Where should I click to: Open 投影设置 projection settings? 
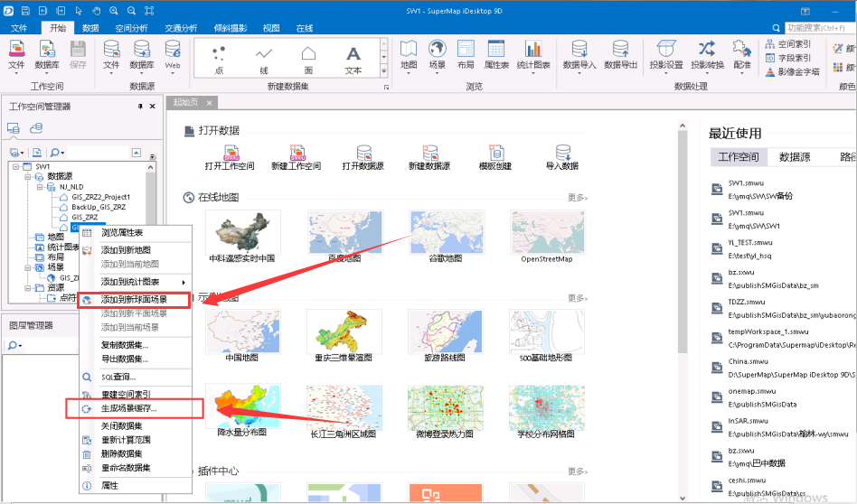(666, 56)
